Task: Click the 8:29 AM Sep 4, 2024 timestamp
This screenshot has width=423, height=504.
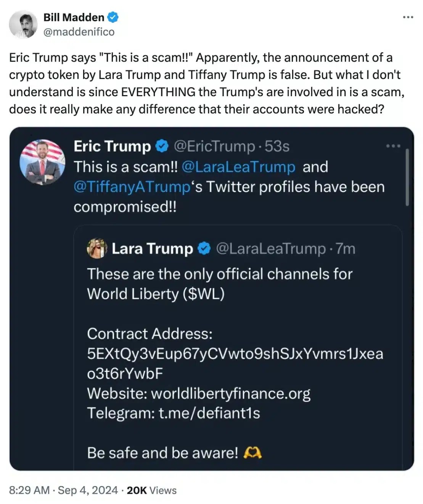Action: [63, 490]
